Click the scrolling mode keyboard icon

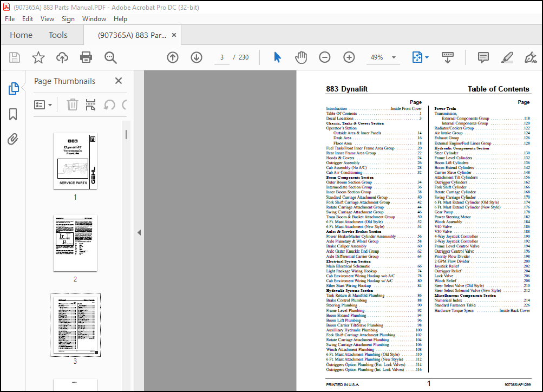point(447,57)
